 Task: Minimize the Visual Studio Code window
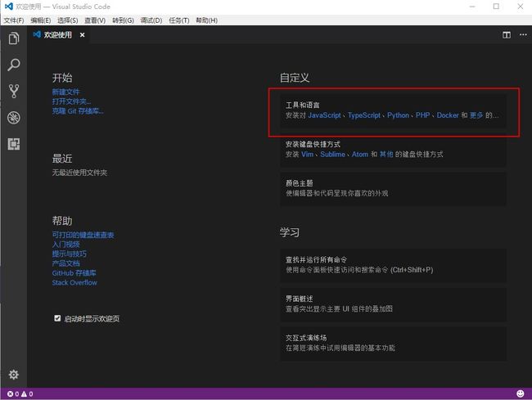click(x=472, y=7)
